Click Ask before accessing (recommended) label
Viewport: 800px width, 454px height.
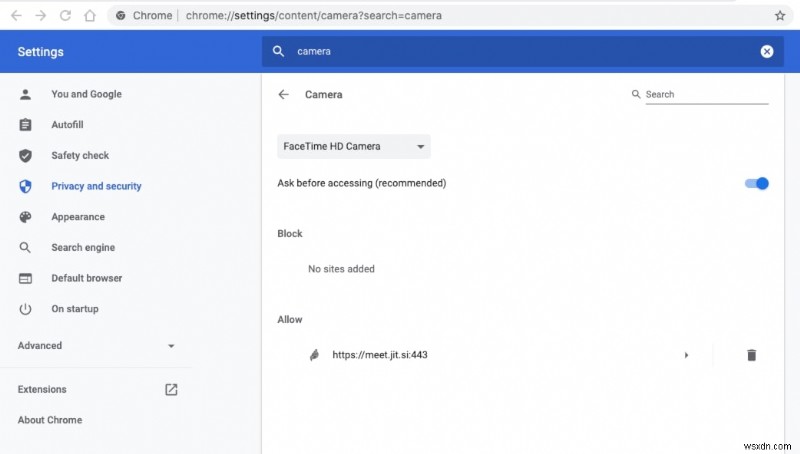coord(362,183)
